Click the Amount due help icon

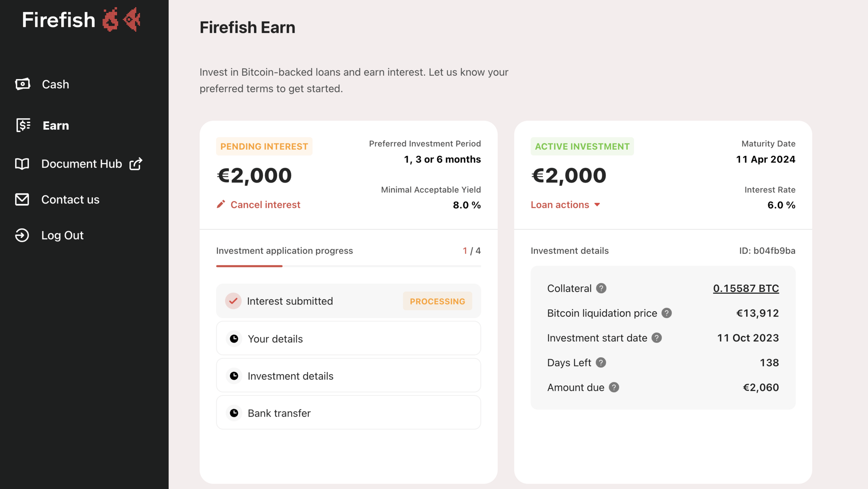614,387
